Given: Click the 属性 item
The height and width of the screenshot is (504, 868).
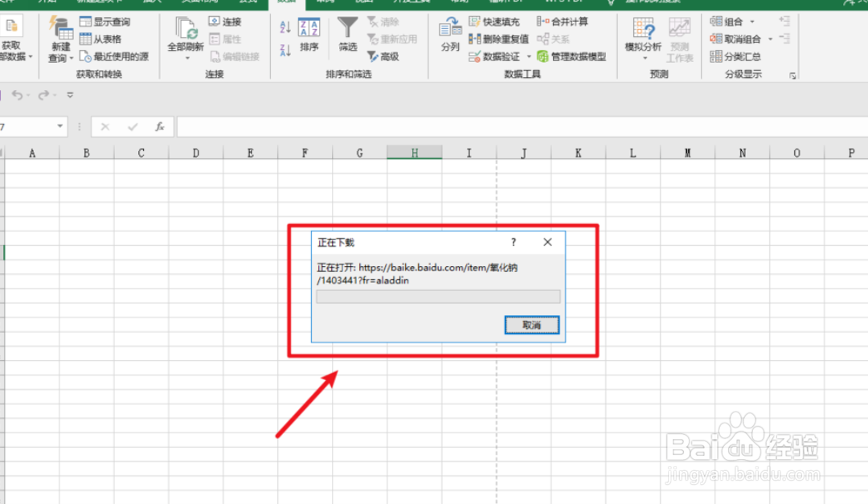Looking at the screenshot, I should coord(225,39).
